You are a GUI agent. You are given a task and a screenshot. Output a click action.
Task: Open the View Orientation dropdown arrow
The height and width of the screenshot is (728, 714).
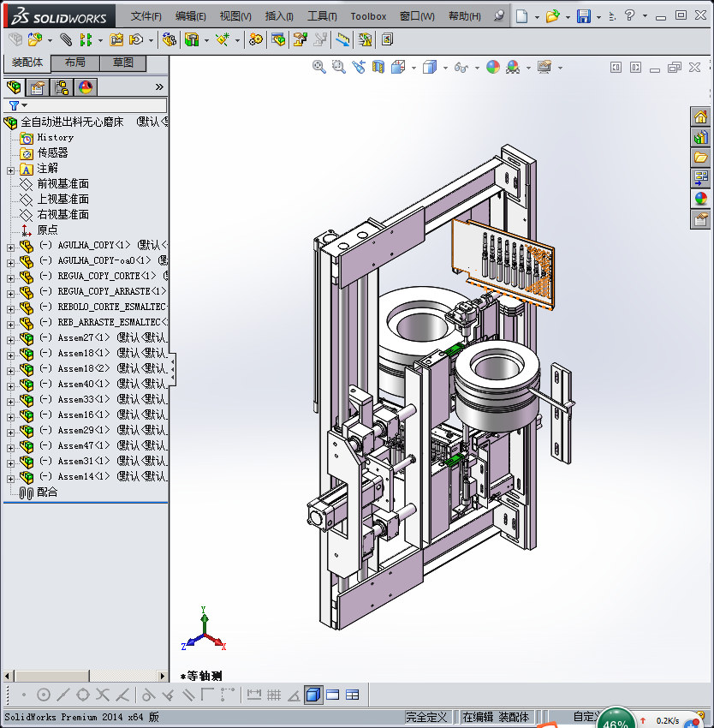tap(414, 68)
